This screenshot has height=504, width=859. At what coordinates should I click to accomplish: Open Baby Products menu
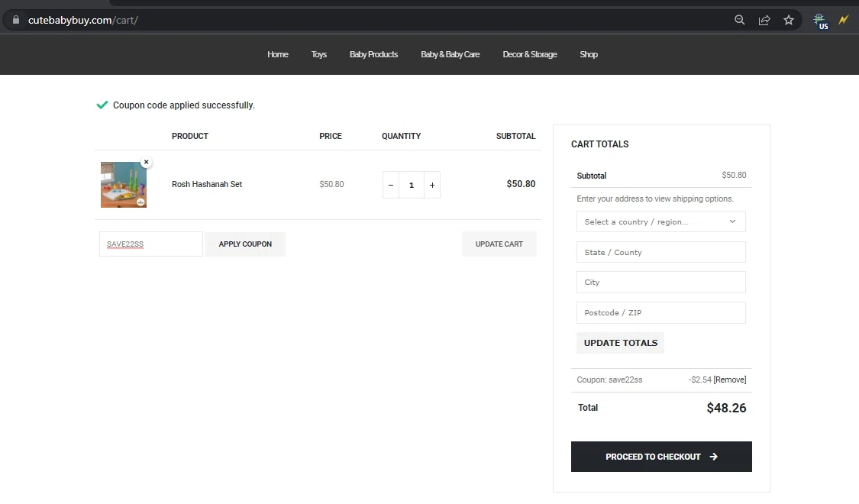click(x=373, y=54)
